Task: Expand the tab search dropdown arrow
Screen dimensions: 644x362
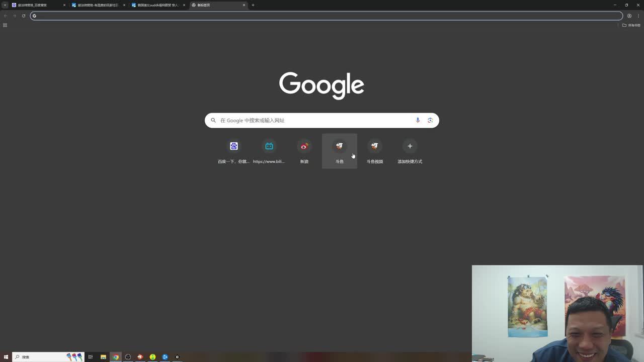Action: coord(5,5)
